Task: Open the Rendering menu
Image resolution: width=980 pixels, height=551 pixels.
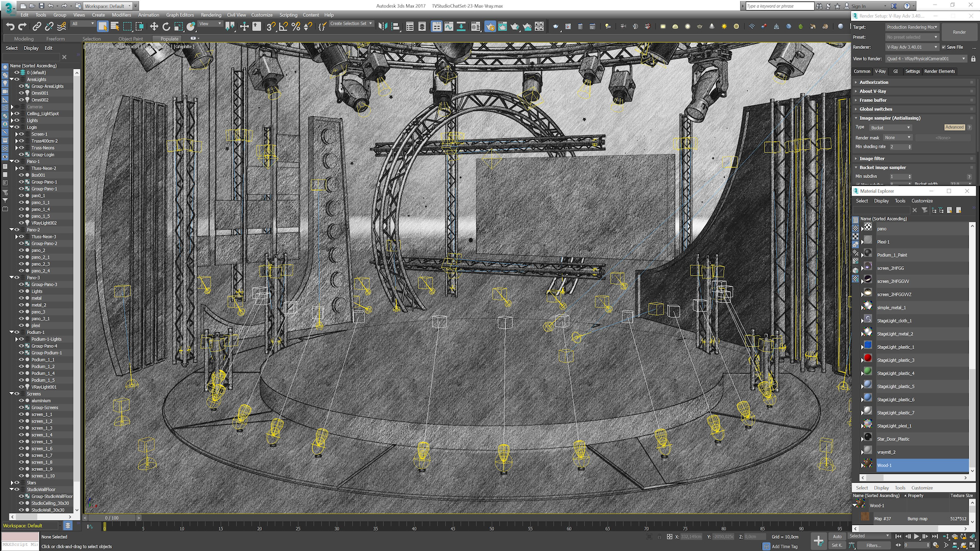Action: pos(211,15)
